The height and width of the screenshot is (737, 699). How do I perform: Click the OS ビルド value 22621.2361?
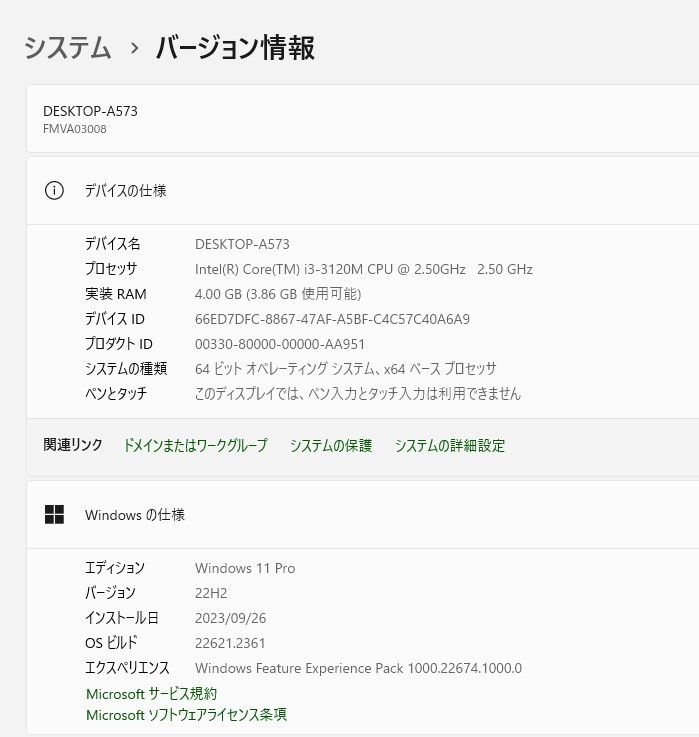coord(230,643)
